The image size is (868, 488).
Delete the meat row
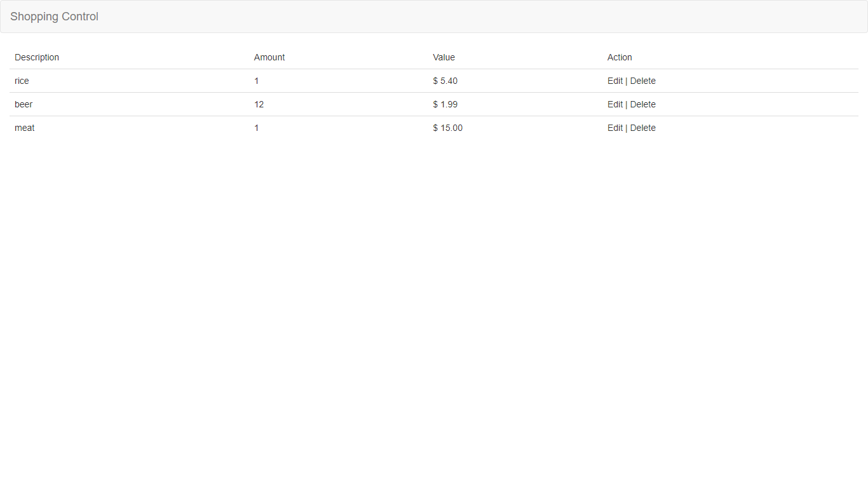(x=643, y=128)
